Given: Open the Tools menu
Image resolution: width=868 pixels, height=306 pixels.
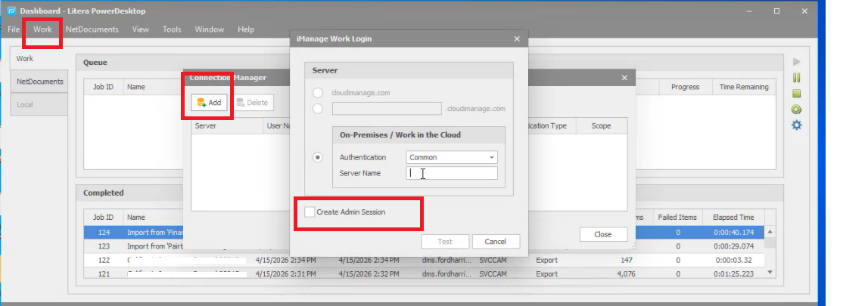Looking at the screenshot, I should point(172,29).
